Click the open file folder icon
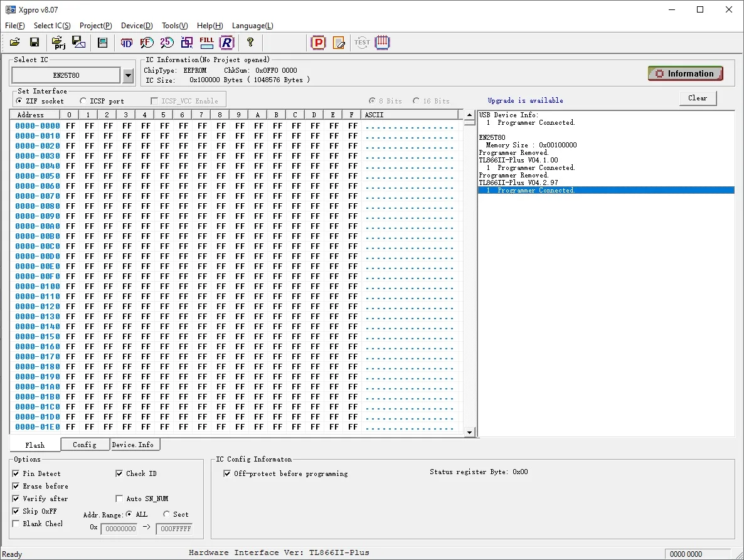Viewport: 744px width, 560px height. (x=14, y=43)
